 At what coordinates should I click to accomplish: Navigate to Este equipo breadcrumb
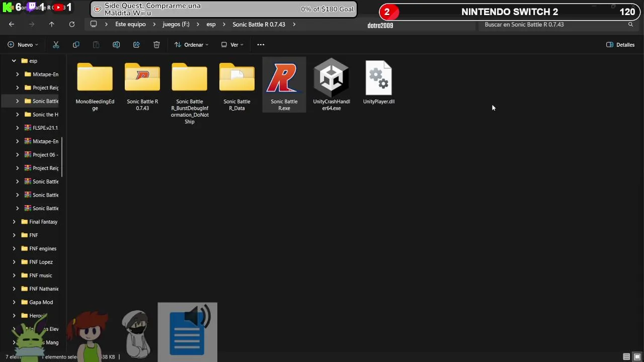point(130,24)
